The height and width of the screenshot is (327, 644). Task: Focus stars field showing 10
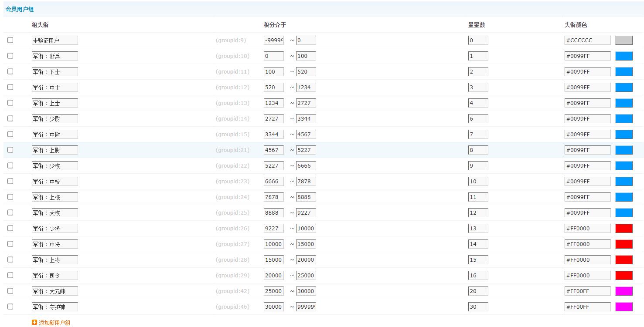[478, 181]
